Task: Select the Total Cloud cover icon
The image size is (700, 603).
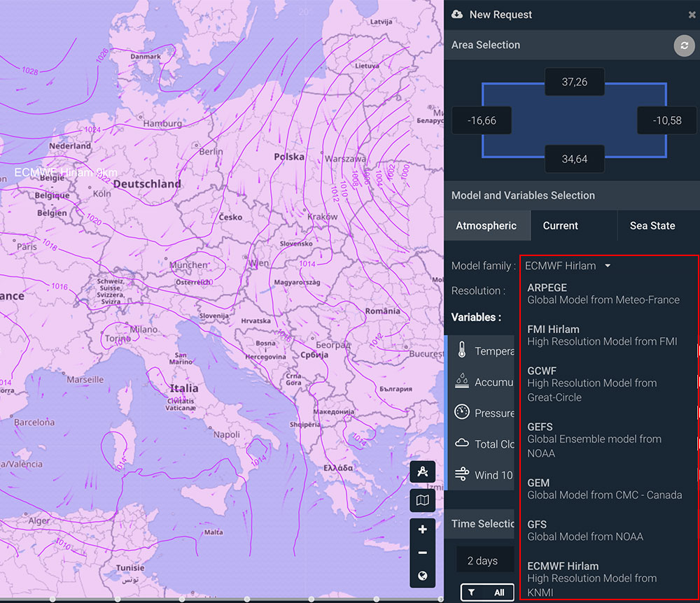Action: pyautogui.click(x=462, y=444)
